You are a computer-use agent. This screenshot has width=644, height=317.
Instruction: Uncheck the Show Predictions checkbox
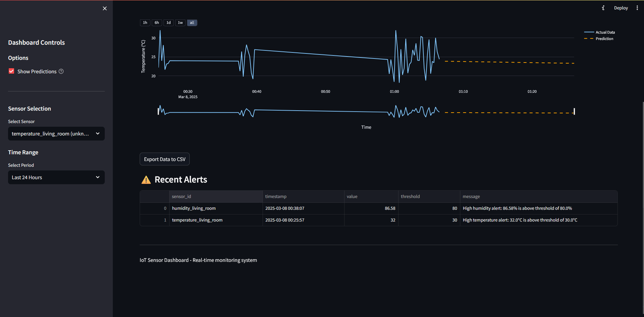[x=11, y=71]
